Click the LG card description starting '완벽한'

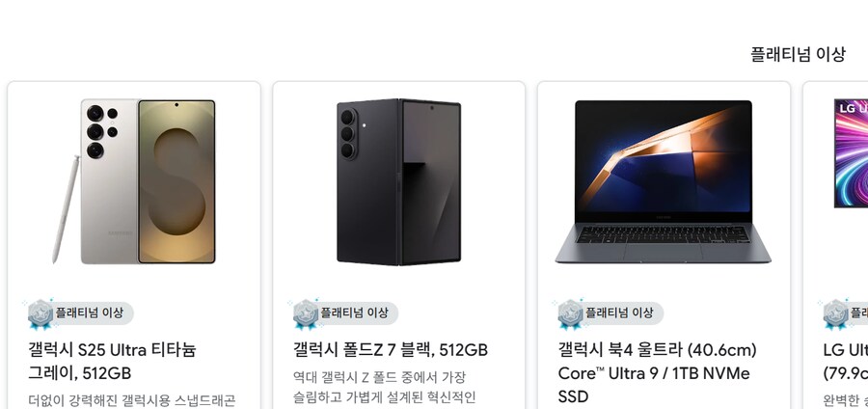[x=845, y=400]
